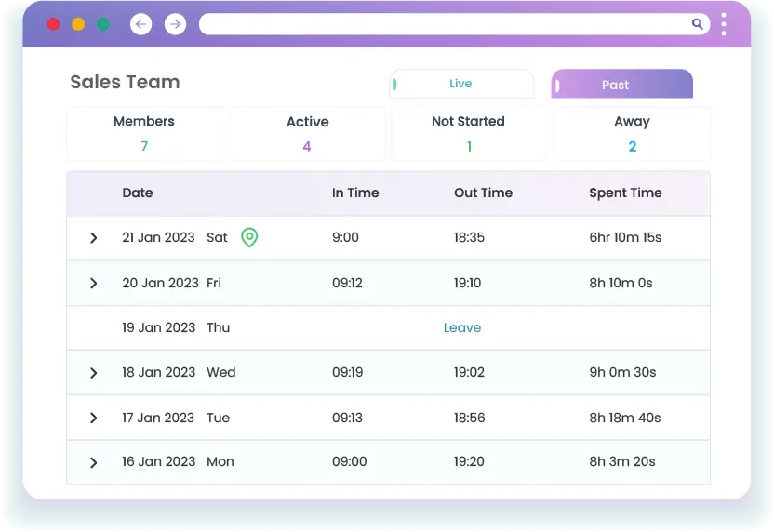Viewport: 774px width, 532px height.
Task: Switch to the Past tab
Action: [x=621, y=85]
